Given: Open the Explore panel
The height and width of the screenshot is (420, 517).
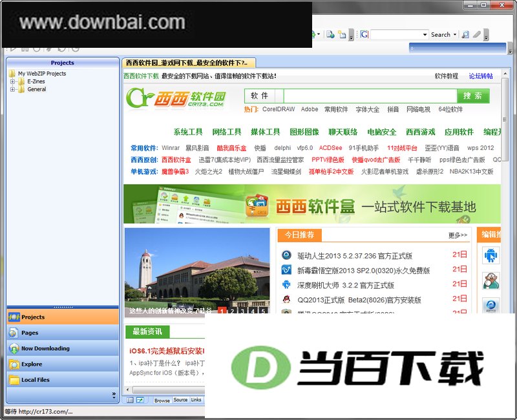Looking at the screenshot, I should pos(63,364).
